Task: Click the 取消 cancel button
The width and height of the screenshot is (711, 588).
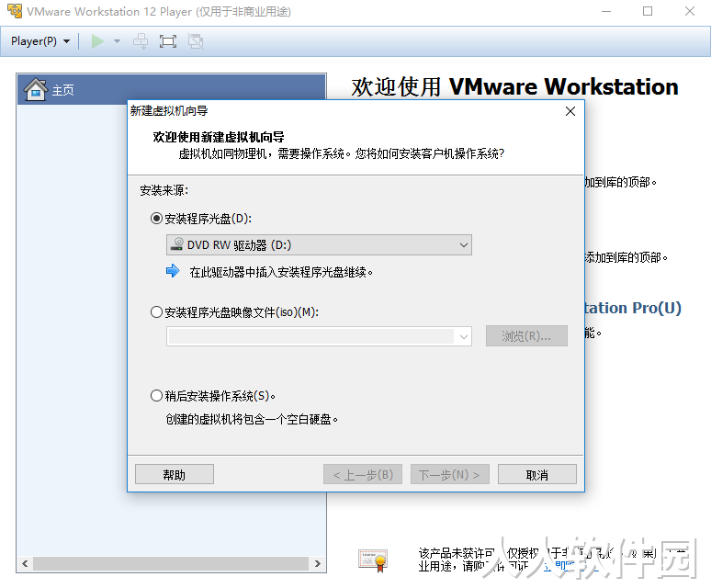Action: (x=537, y=475)
